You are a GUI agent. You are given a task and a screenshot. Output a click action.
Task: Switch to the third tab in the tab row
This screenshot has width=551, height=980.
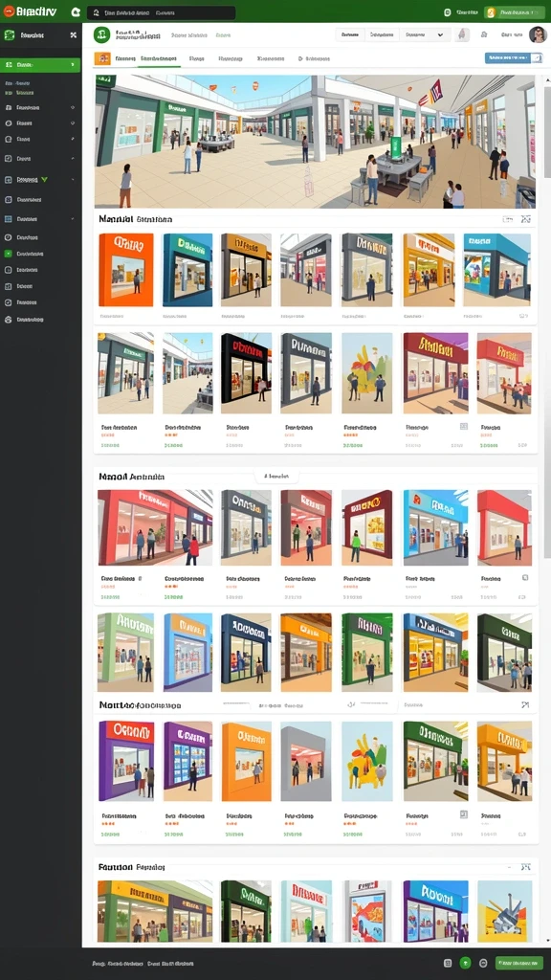(197, 58)
